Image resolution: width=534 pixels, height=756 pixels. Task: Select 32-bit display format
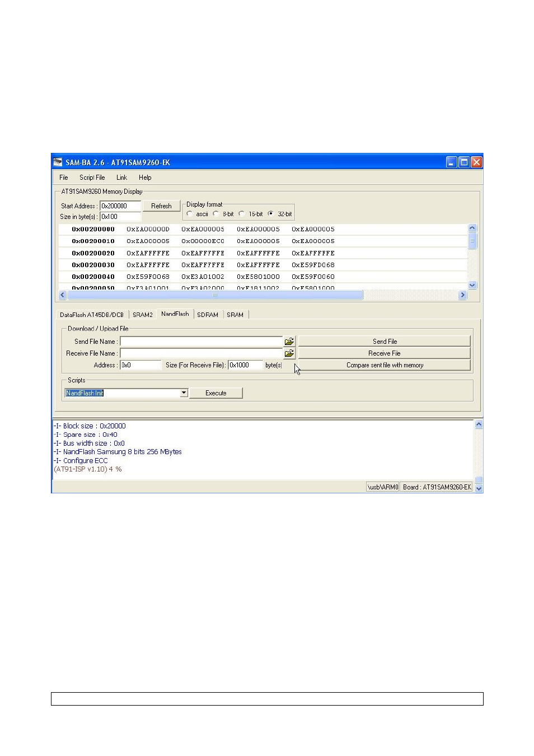click(x=270, y=214)
